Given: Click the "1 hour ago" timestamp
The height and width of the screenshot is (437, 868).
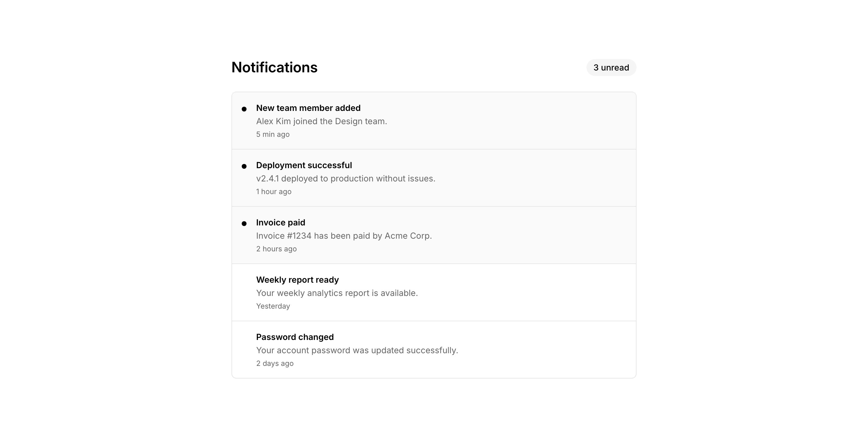Looking at the screenshot, I should [274, 192].
